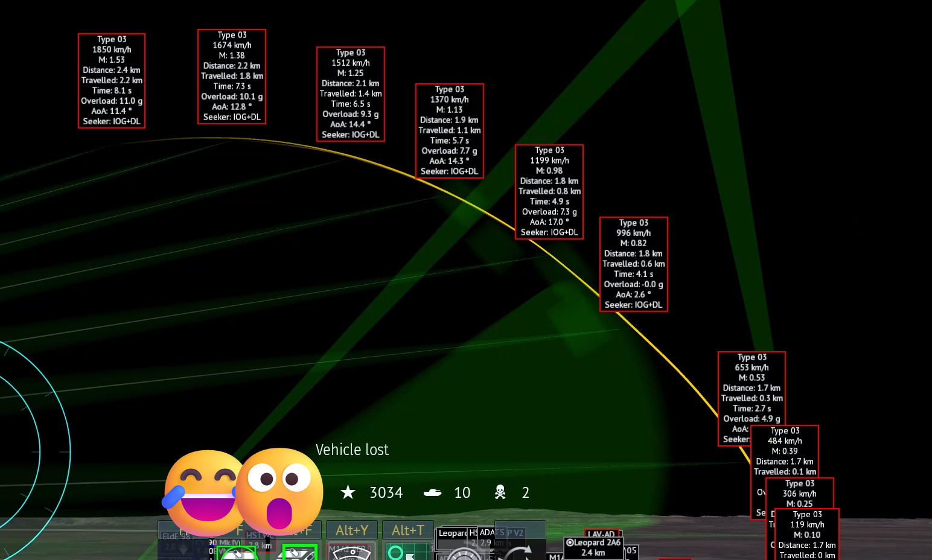This screenshot has height=560, width=932.
Task: Click the "AoA: 2.6 °" line
Action: click(634, 294)
